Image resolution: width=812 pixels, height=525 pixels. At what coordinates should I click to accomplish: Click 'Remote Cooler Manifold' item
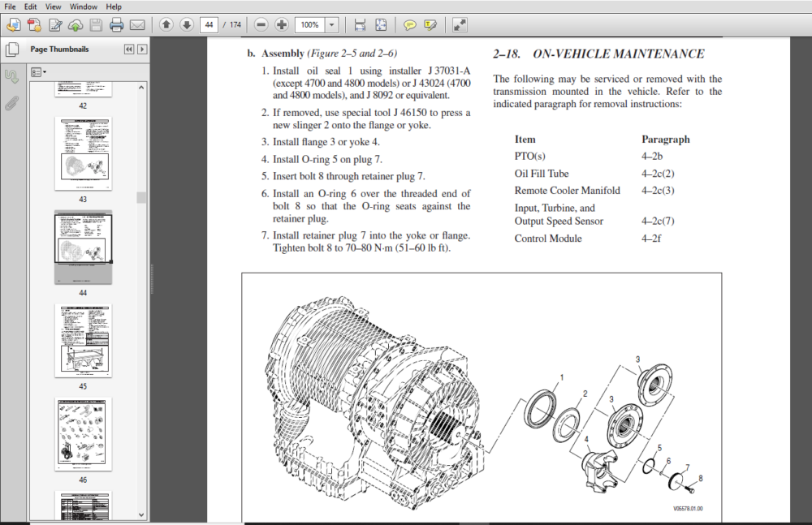(x=567, y=191)
